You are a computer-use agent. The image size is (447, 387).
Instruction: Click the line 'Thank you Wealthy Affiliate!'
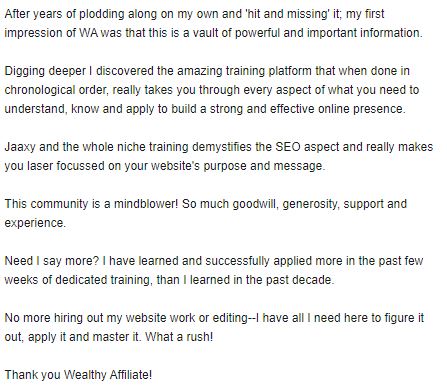(x=78, y=375)
